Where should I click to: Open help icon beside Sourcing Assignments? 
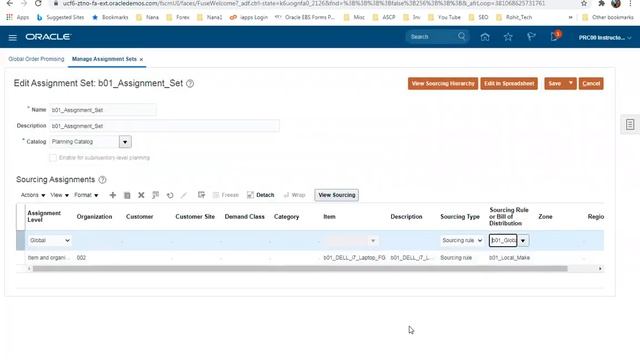click(102, 180)
